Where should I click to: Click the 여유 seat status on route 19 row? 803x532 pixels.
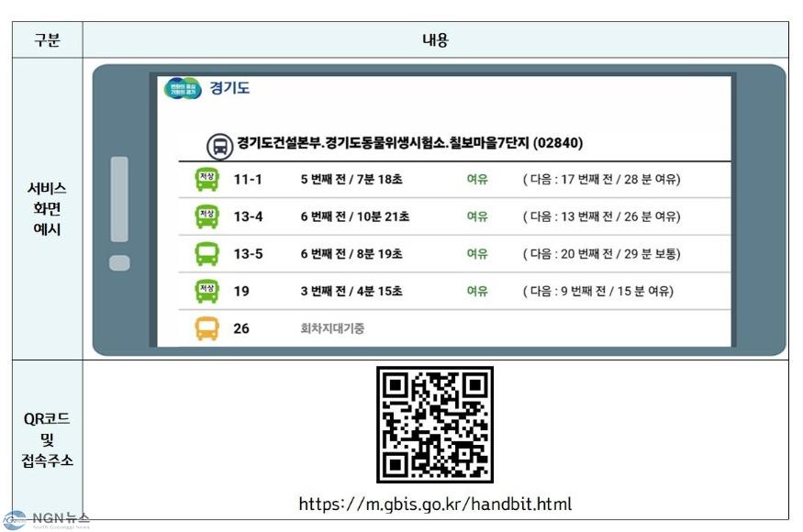[x=477, y=292]
